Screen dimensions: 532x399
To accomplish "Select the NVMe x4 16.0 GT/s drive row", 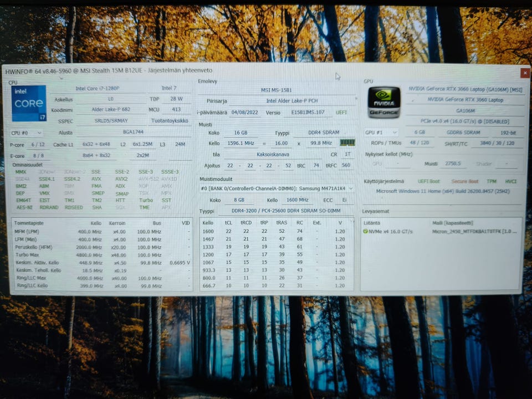I will point(441,232).
